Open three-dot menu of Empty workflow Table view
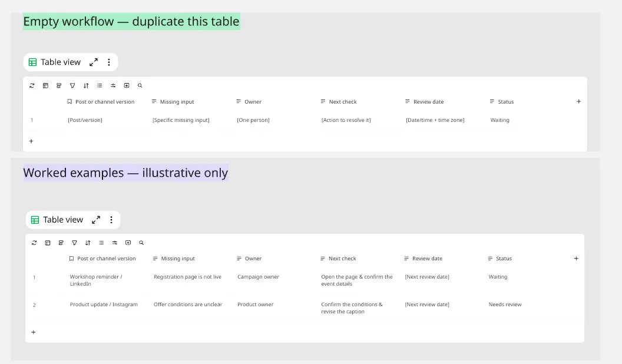The height and width of the screenshot is (364, 622). click(109, 62)
